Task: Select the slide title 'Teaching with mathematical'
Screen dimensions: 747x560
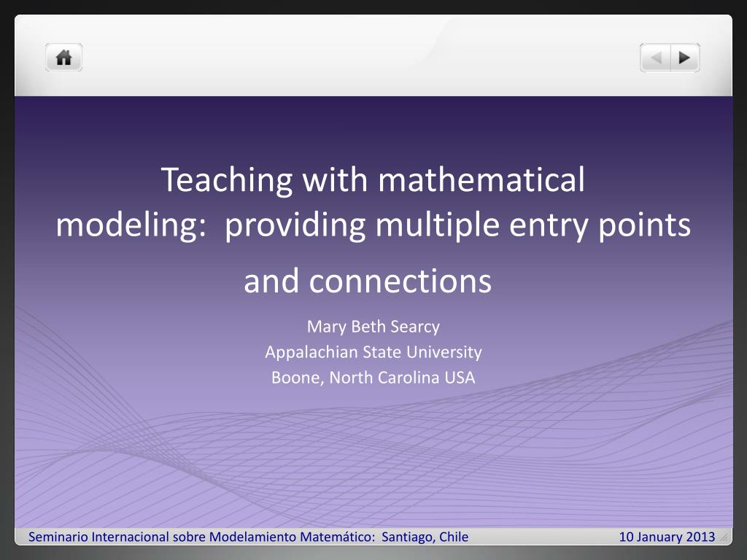Action: tap(373, 180)
